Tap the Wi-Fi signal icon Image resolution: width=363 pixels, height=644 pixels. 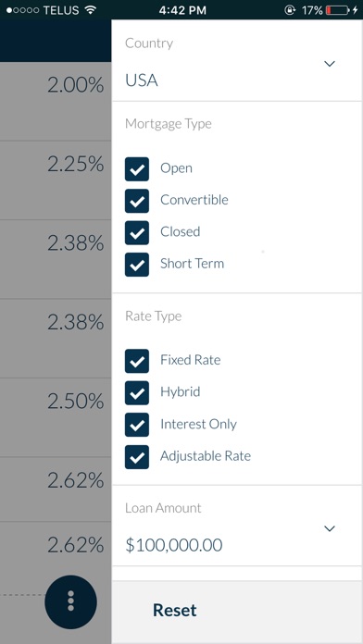coord(90,10)
